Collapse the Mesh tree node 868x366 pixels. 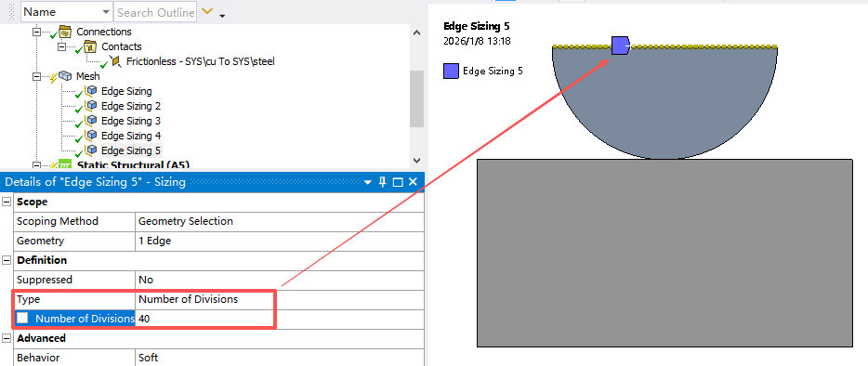[x=37, y=76]
